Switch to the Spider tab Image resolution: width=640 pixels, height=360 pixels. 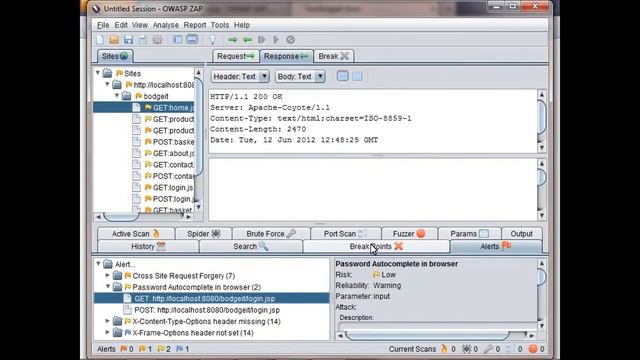pyautogui.click(x=203, y=234)
